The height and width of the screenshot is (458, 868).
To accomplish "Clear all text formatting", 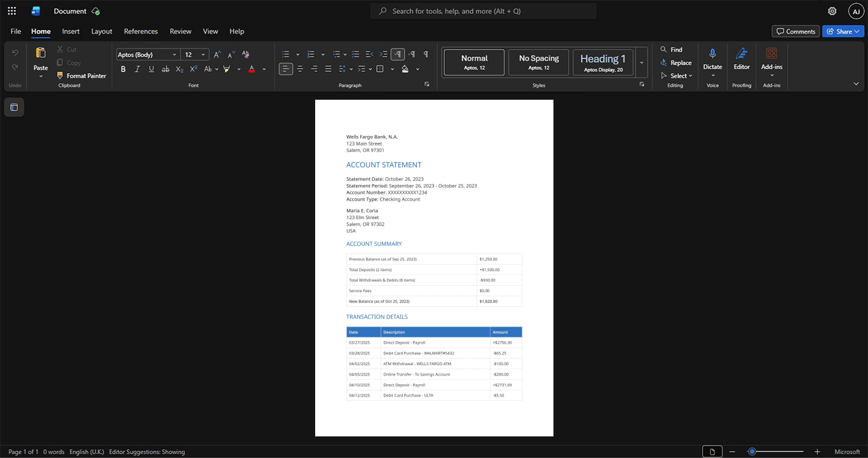I will click(x=246, y=55).
